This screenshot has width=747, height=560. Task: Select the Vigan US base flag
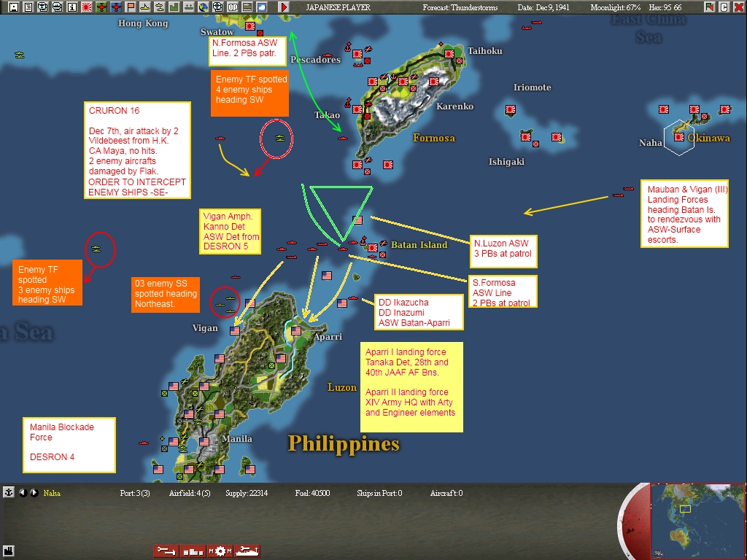point(235,330)
